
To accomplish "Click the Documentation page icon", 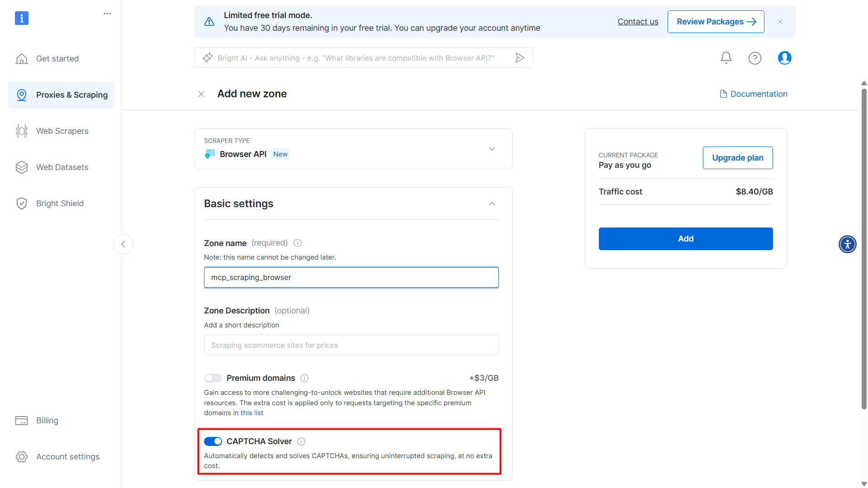I will coord(724,94).
